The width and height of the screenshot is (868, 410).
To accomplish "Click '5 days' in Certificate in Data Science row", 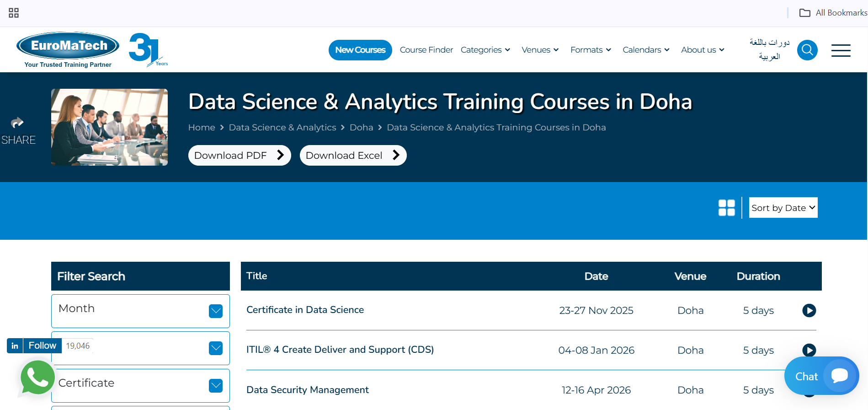I will [758, 311].
